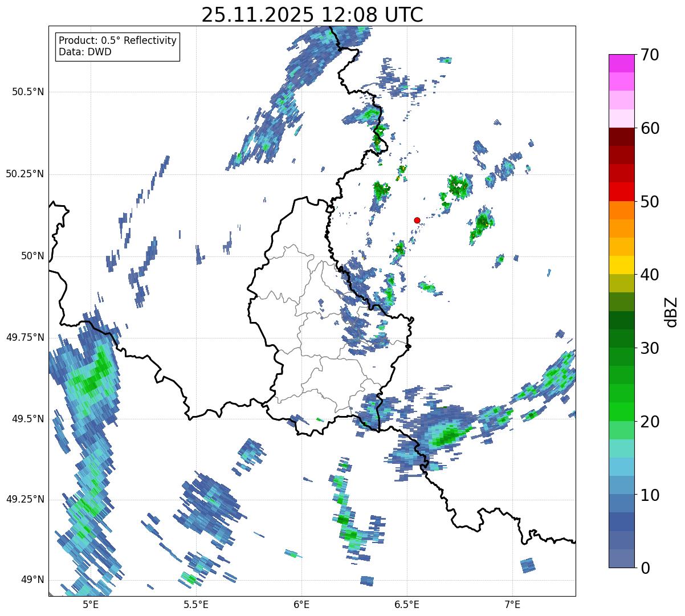Image resolution: width=685 pixels, height=616 pixels.
Task: Select the bright magenta swatch below 70
Action: click(621, 63)
